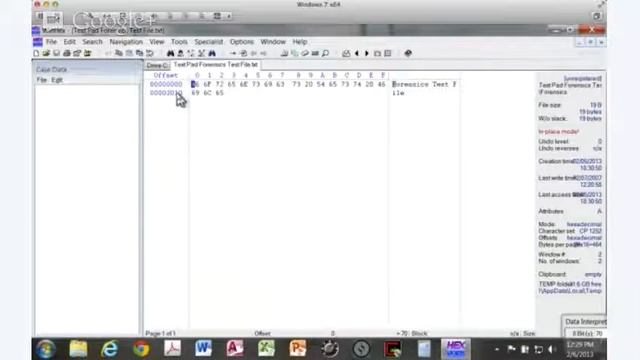Screen dimensions: 640x360
Task: Click the Continue Search binoculars left of Go To arrow
Action: 212,53
